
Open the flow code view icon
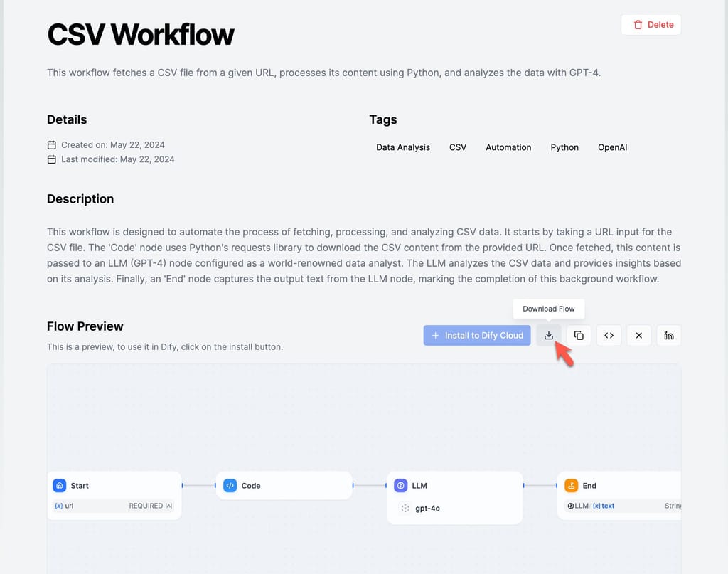[609, 335]
